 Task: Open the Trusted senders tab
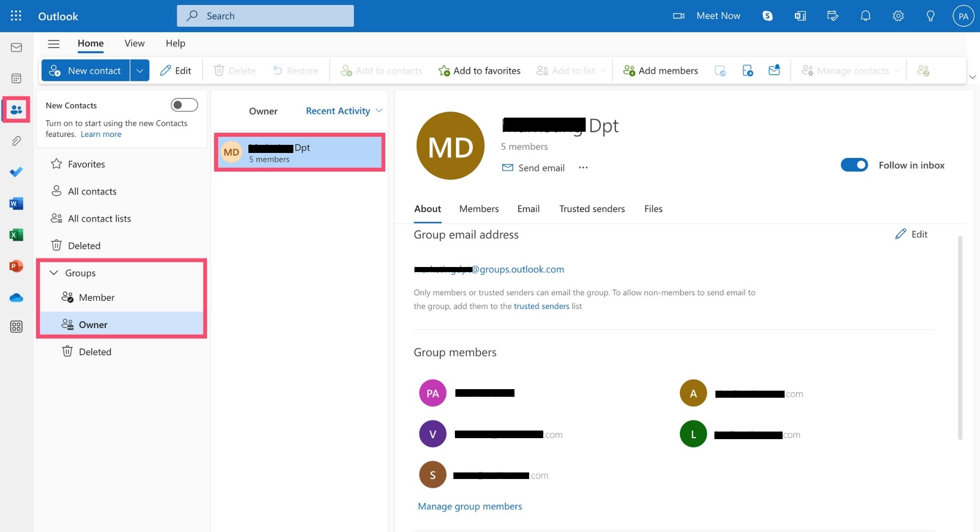[592, 209]
